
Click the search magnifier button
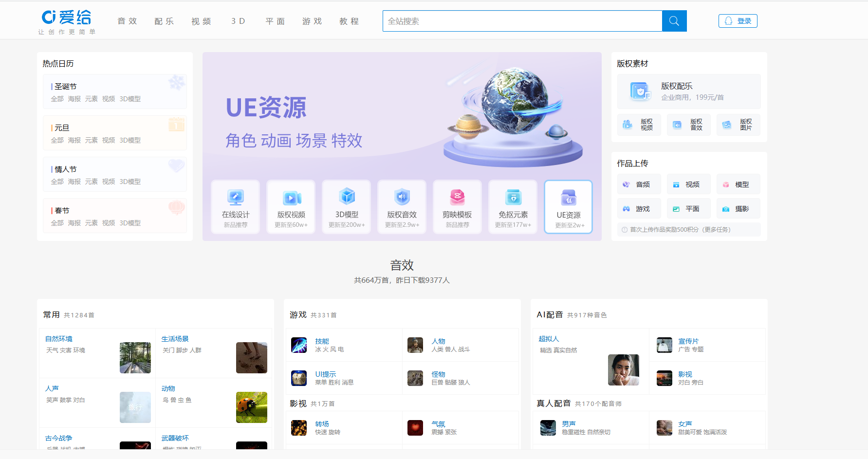coord(674,21)
